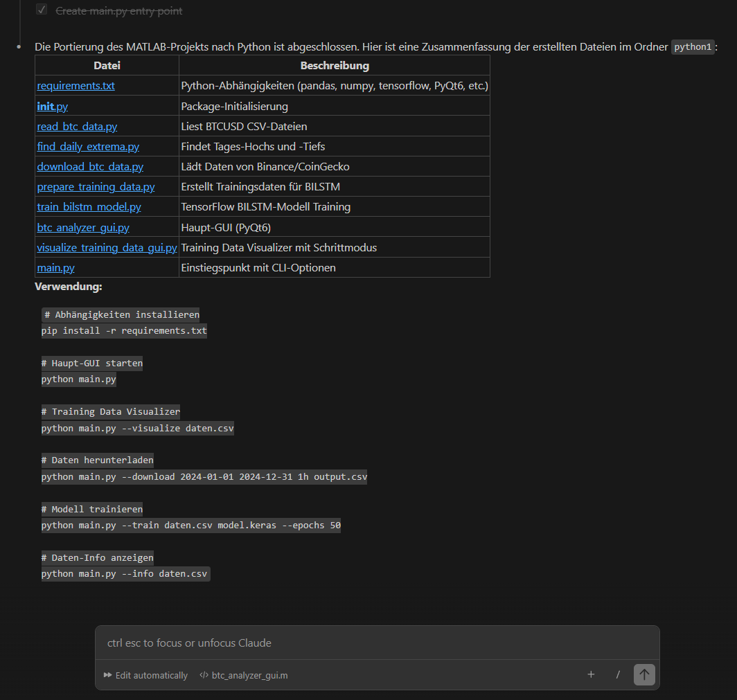
Task: Open btc_analyzer_gui.py link in table
Action: click(83, 227)
